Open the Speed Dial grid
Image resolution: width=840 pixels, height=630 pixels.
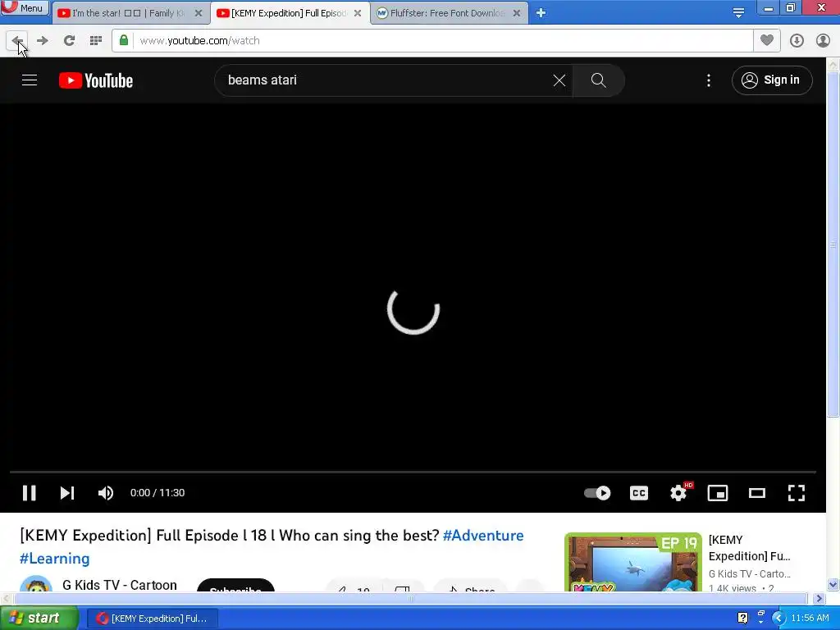pos(96,41)
